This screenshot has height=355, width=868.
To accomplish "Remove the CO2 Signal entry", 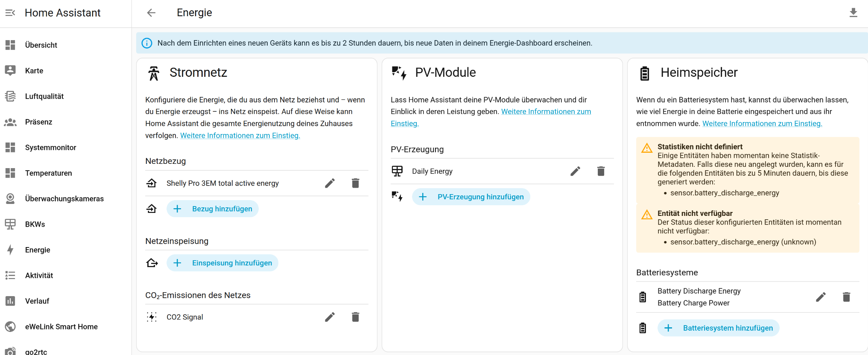I will pos(355,317).
